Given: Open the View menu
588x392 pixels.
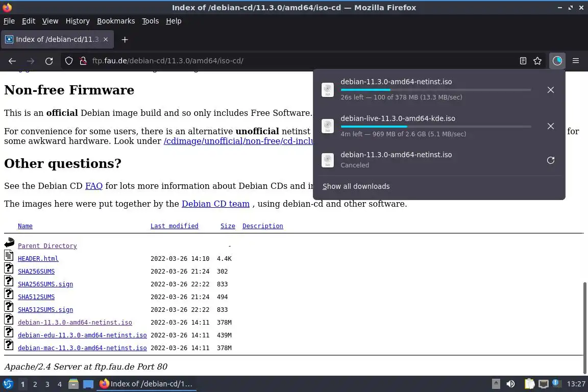Looking at the screenshot, I should (50, 21).
